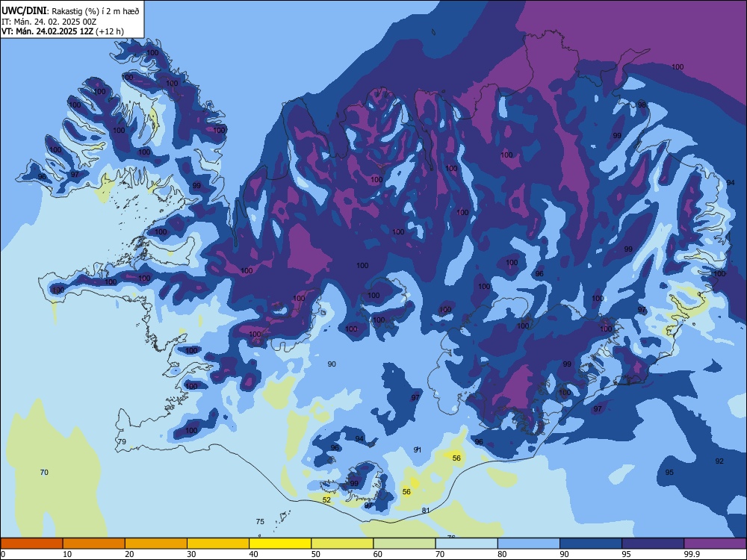
Task: Click the 79 humidity value on the map
Action: (x=122, y=441)
